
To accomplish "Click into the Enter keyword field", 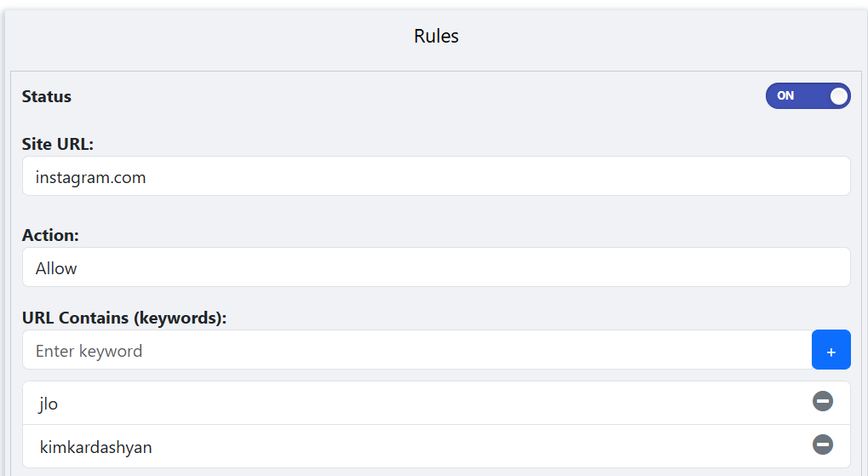I will point(417,350).
